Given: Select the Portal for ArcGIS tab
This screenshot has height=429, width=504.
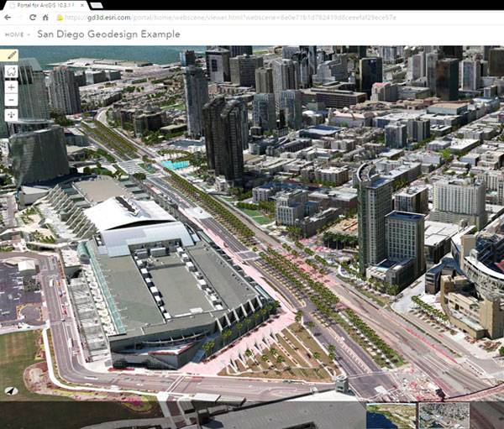Looking at the screenshot, I should point(42,5).
